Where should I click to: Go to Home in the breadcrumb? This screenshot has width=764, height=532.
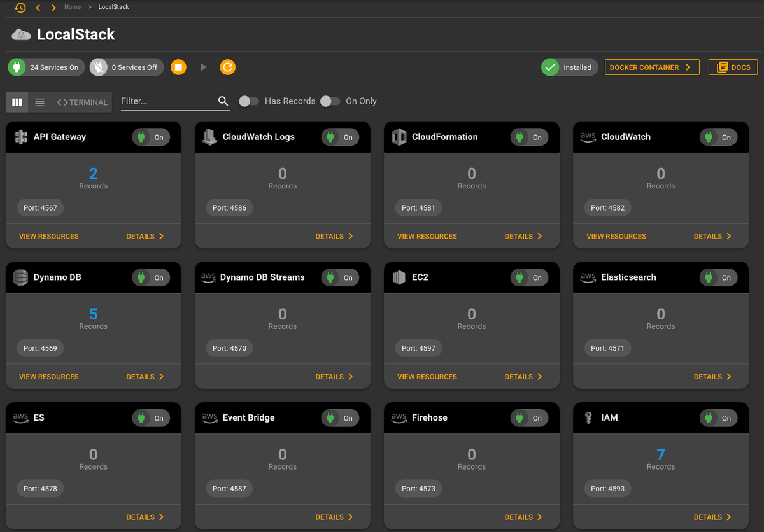coord(73,7)
